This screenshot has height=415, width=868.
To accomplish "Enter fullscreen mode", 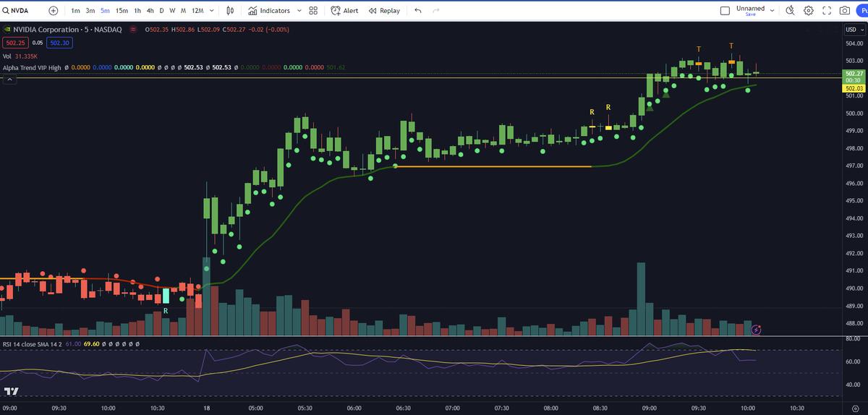I will 827,11.
